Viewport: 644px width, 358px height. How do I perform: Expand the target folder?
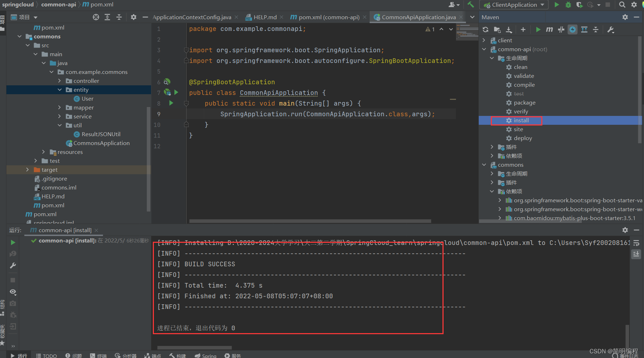tap(27, 170)
